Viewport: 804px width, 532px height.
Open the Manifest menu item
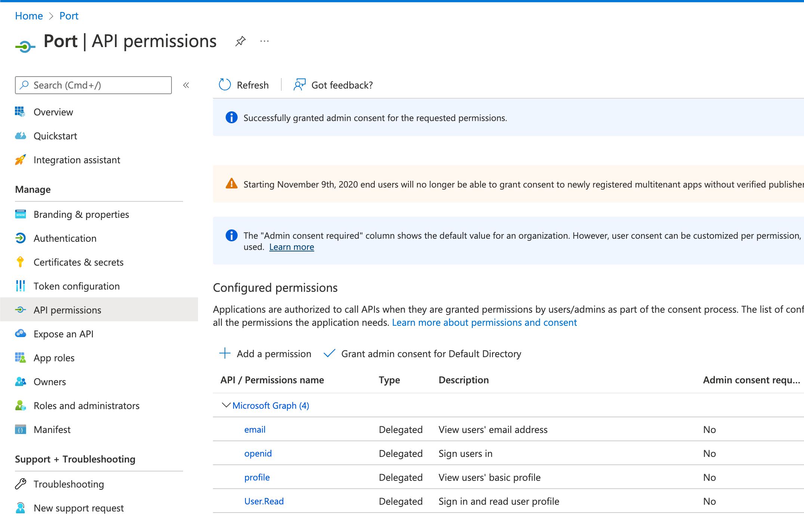click(x=52, y=430)
